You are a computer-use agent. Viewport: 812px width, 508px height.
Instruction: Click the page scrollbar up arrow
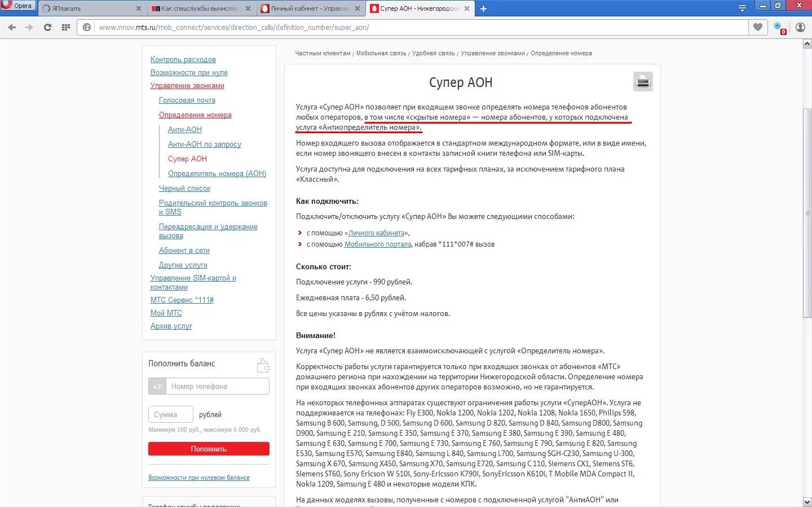pos(807,44)
